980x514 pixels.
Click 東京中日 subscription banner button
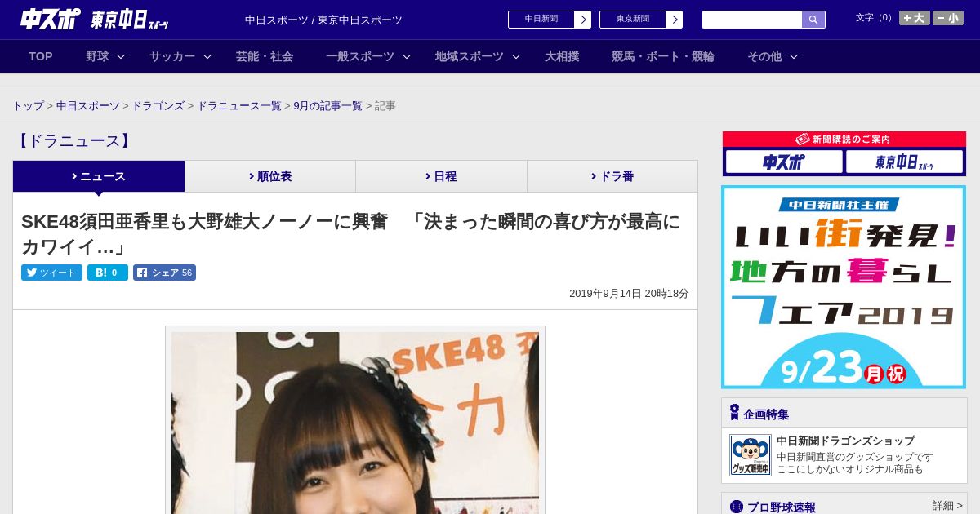pyautogui.click(x=904, y=162)
